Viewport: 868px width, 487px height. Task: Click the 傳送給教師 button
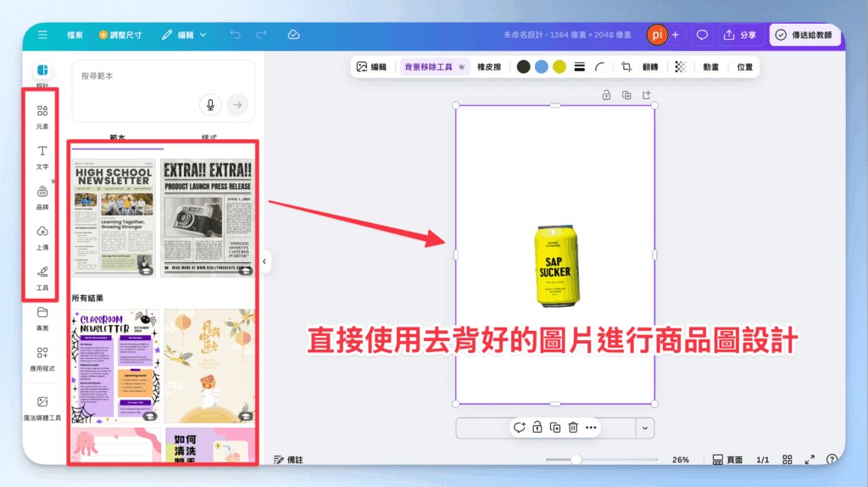point(804,35)
